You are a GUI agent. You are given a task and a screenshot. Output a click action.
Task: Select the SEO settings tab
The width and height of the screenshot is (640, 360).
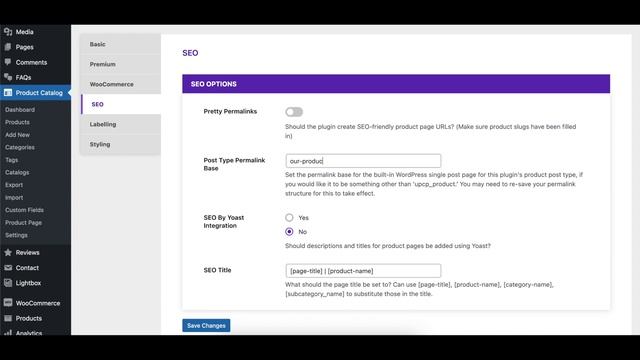121,104
